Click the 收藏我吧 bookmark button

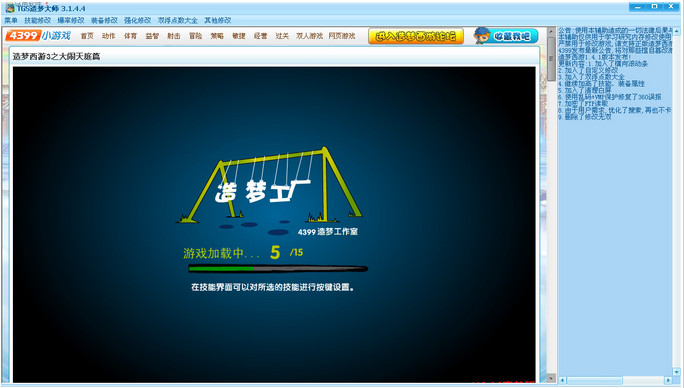click(x=513, y=36)
